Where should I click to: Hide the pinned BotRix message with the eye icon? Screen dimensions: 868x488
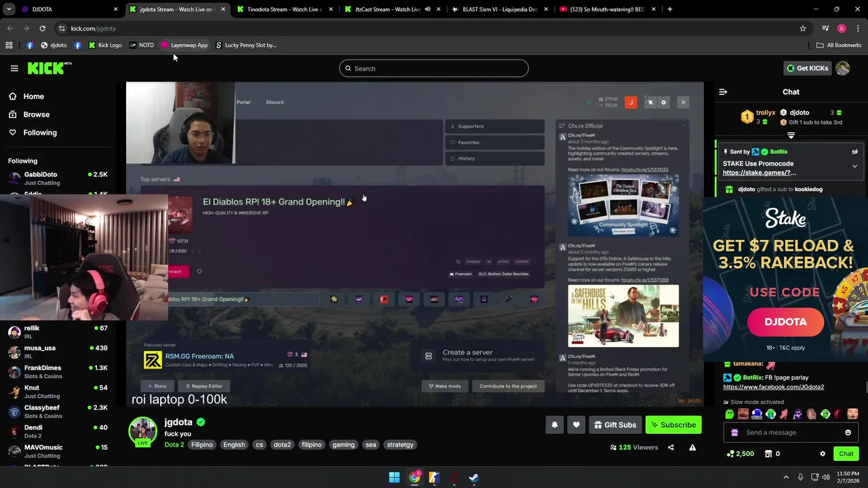[x=854, y=152]
